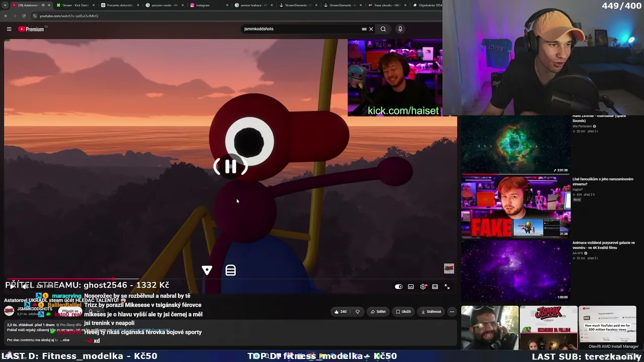Open the title 'Lhal fanouškům o jeho narozeninovém streamu?'

pyautogui.click(x=603, y=182)
